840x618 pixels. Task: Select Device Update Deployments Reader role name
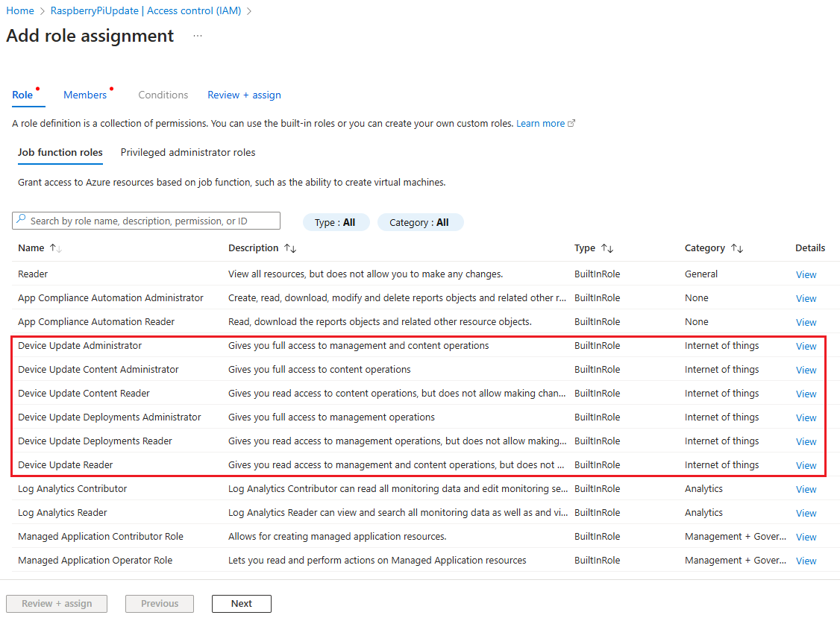[x=95, y=441]
